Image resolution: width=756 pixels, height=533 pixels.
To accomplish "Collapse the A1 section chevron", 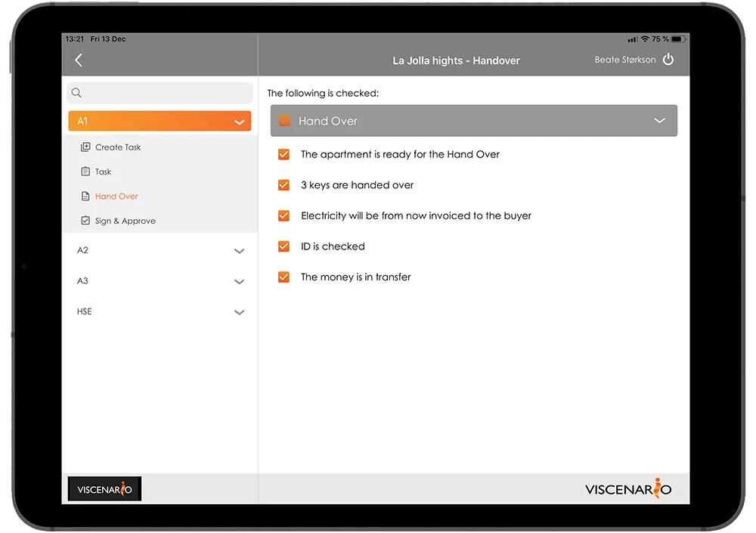I will click(239, 122).
